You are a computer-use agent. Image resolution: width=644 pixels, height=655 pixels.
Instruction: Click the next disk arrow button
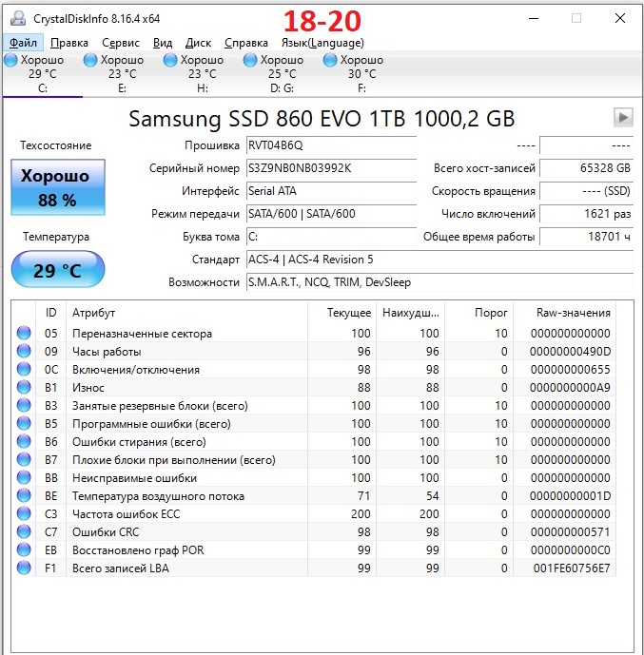pyautogui.click(x=623, y=117)
